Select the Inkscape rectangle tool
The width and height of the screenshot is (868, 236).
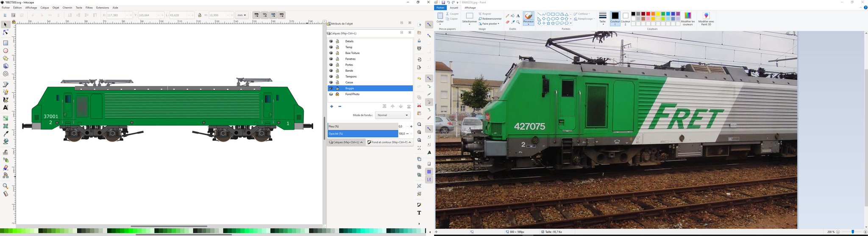pos(6,43)
